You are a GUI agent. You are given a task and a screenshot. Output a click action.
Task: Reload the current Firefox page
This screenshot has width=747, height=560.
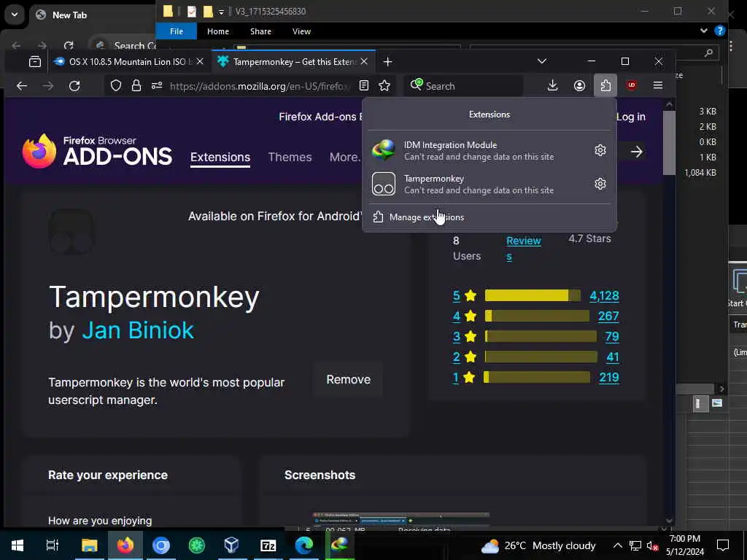(x=74, y=86)
